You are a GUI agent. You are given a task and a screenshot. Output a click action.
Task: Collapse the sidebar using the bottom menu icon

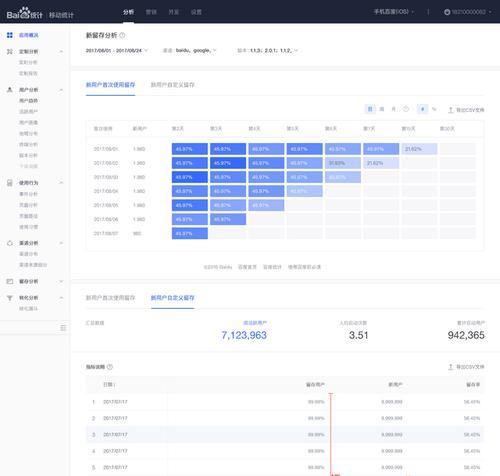[x=63, y=328]
